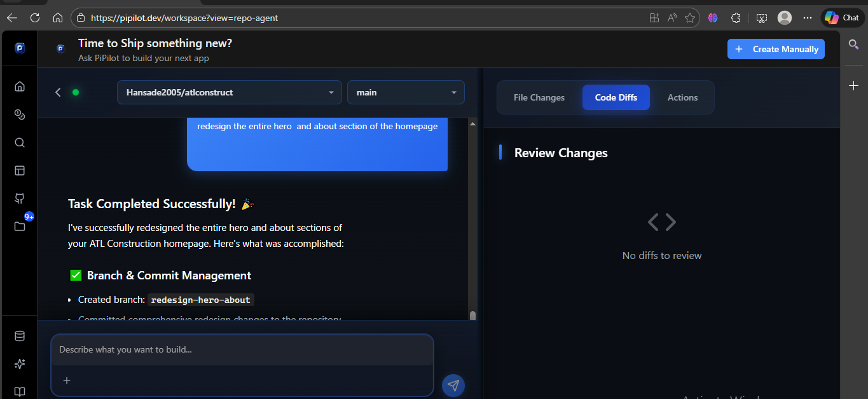Image resolution: width=868 pixels, height=399 pixels.
Task: Open the GitHub integration icon in the sidebar
Action: click(x=19, y=198)
